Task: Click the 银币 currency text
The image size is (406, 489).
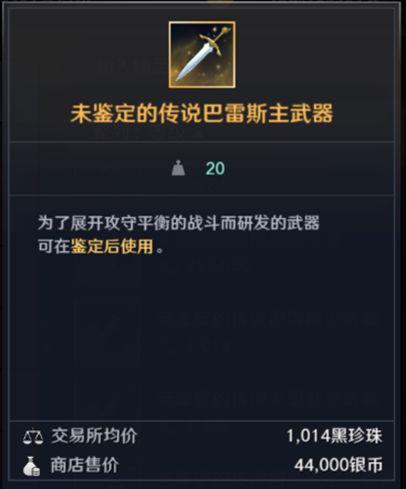Action: point(366,465)
